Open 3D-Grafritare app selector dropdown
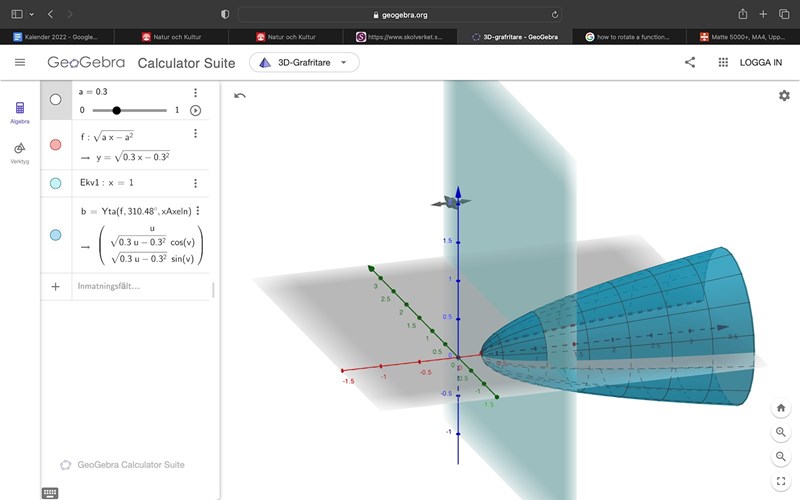800x500 pixels. coord(304,62)
